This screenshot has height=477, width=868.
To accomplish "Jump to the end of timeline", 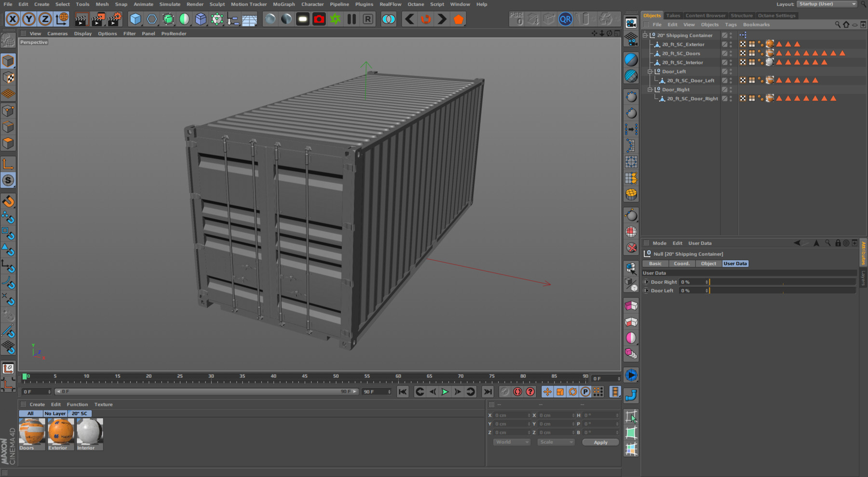I will pos(488,392).
